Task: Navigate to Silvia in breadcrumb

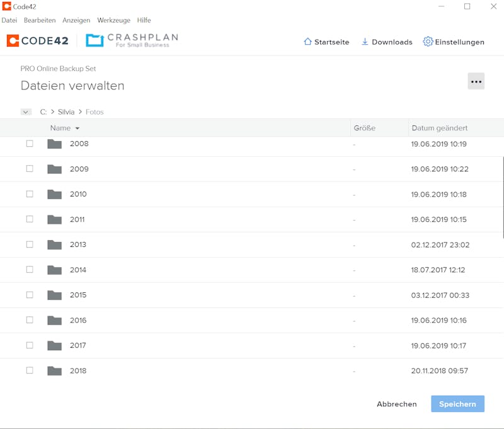Action: click(66, 112)
